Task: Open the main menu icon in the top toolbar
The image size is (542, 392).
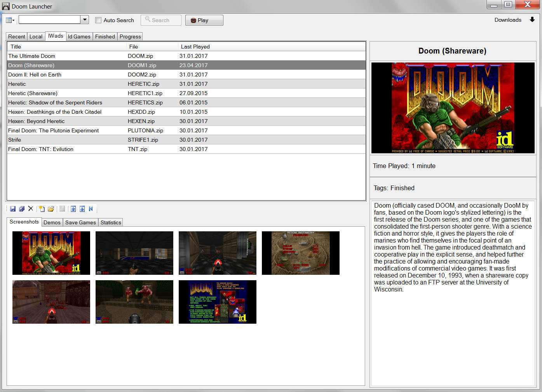Action: tap(10, 20)
